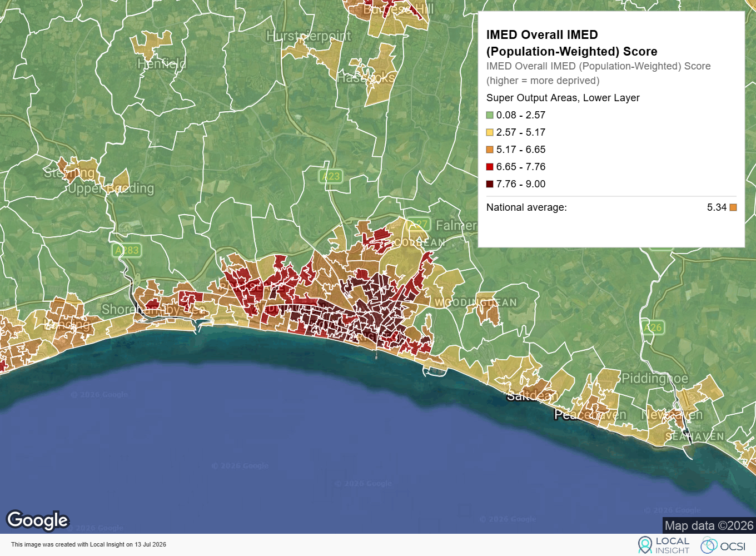756x556 pixels.
Task: Click the Falmer place label
Action: pyautogui.click(x=456, y=225)
